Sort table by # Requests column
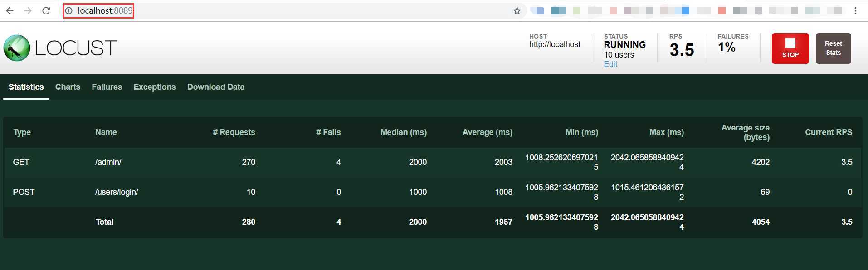Viewport: 868px width, 270px height. point(234,132)
